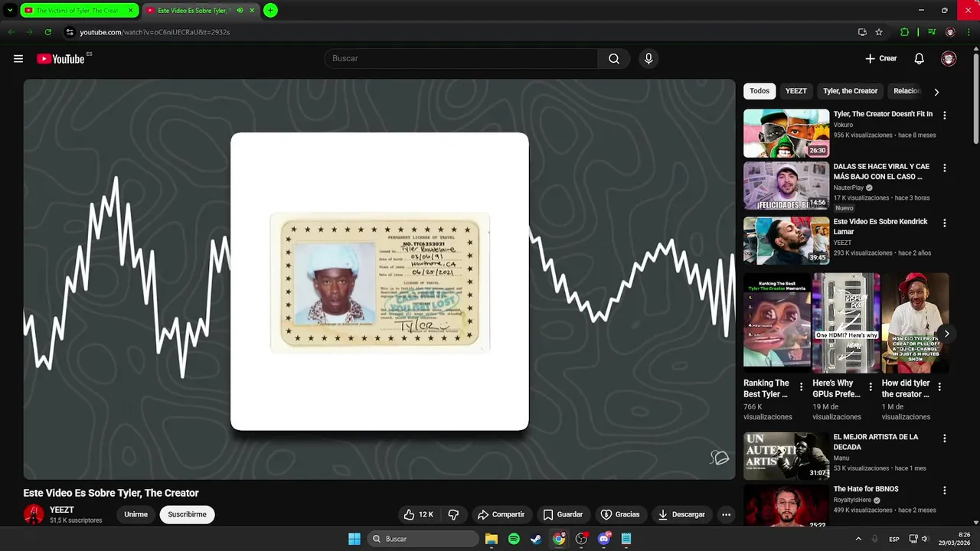This screenshot has height=551, width=980.
Task: Start voice search with microphone icon
Action: coord(648,59)
